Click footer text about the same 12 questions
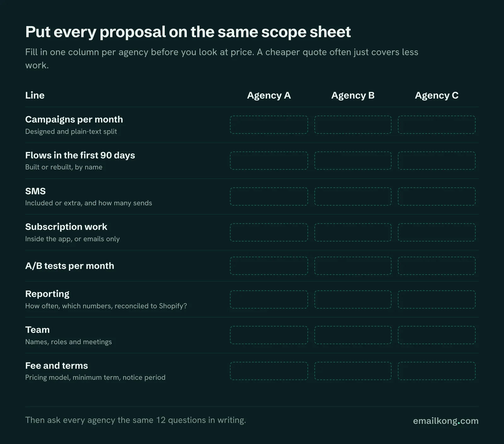This screenshot has width=504, height=444. pos(135,420)
